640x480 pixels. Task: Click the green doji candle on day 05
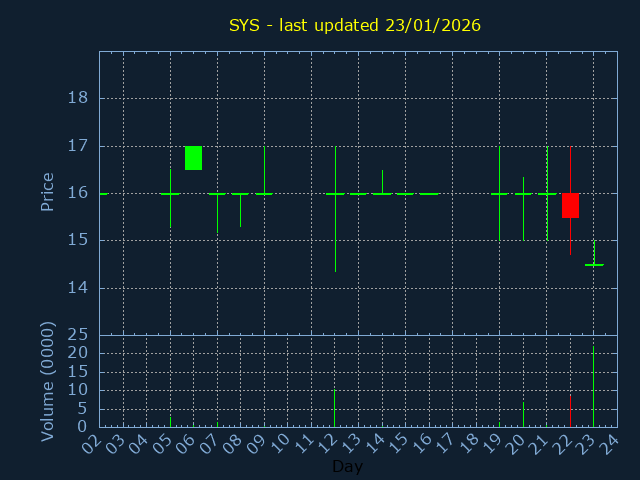pyautogui.click(x=170, y=194)
